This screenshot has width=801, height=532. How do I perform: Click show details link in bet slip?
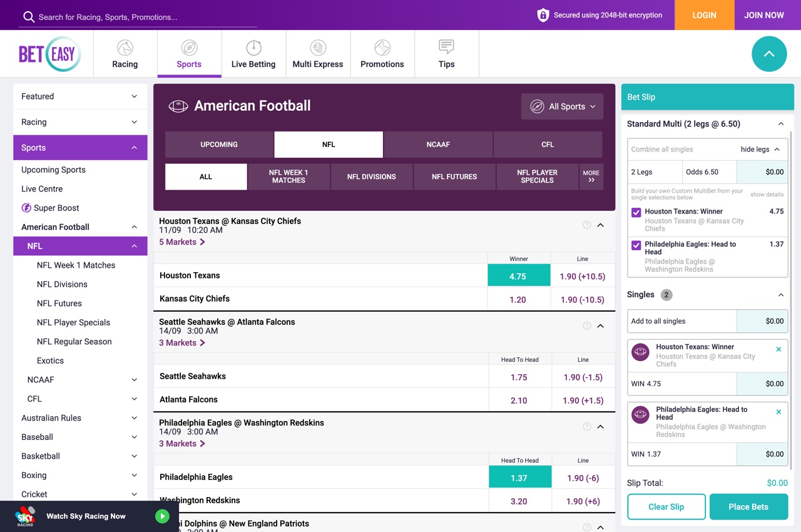point(767,195)
